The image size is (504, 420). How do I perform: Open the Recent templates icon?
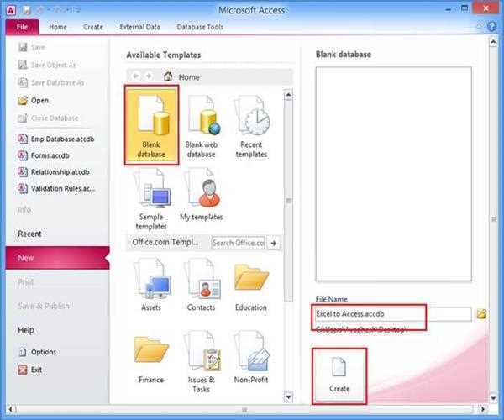(251, 125)
